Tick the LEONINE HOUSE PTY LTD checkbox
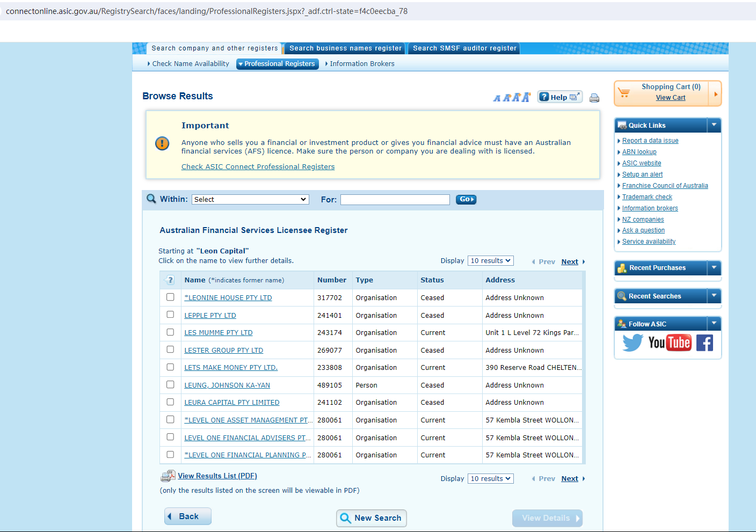 coord(170,297)
